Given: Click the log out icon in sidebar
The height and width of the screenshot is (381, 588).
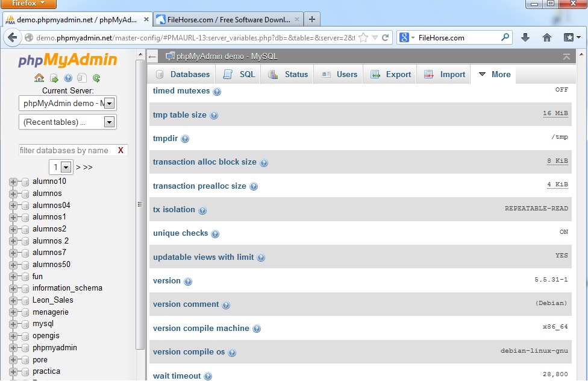Looking at the screenshot, I should click(54, 78).
